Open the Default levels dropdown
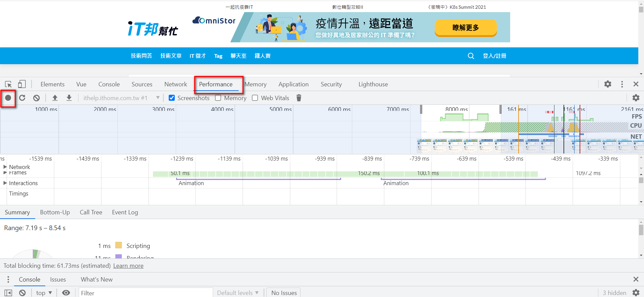 coord(238,293)
